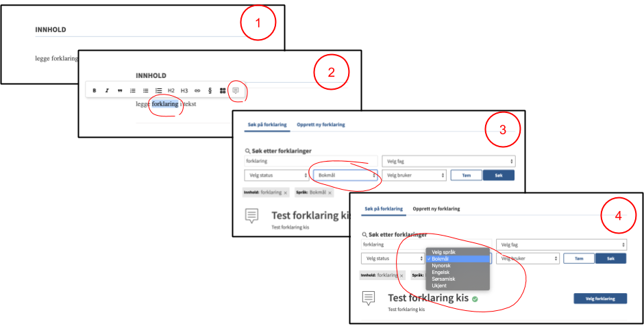This screenshot has width=644, height=326.
Task: Focus the forklaring search field in step 3
Action: tap(311, 162)
